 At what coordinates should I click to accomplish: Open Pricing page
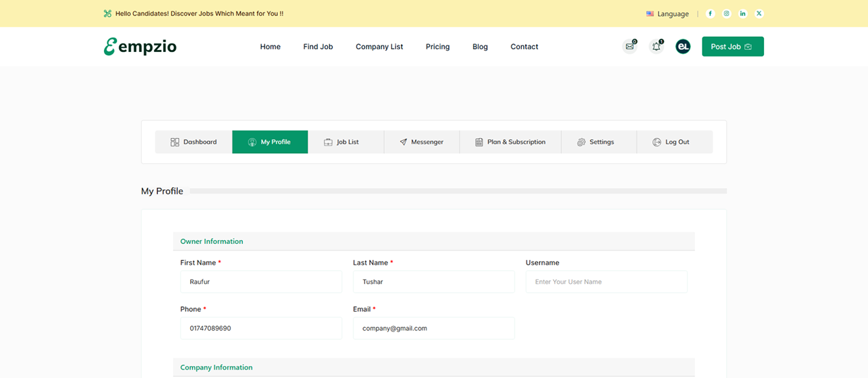coord(438,47)
